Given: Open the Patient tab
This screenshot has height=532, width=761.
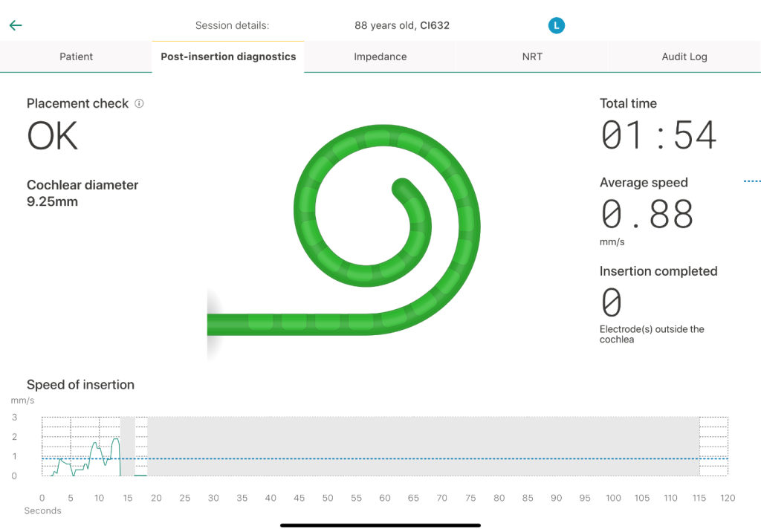Looking at the screenshot, I should coord(76,56).
